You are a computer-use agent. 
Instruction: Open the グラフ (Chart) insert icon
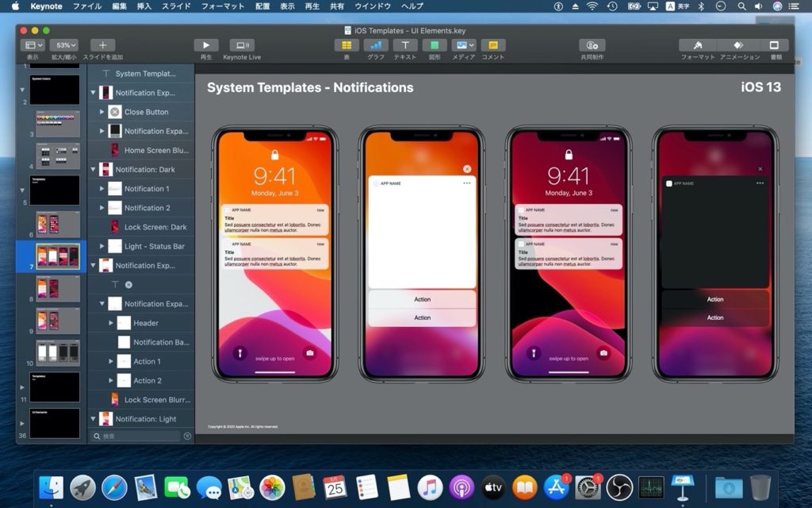[x=374, y=46]
